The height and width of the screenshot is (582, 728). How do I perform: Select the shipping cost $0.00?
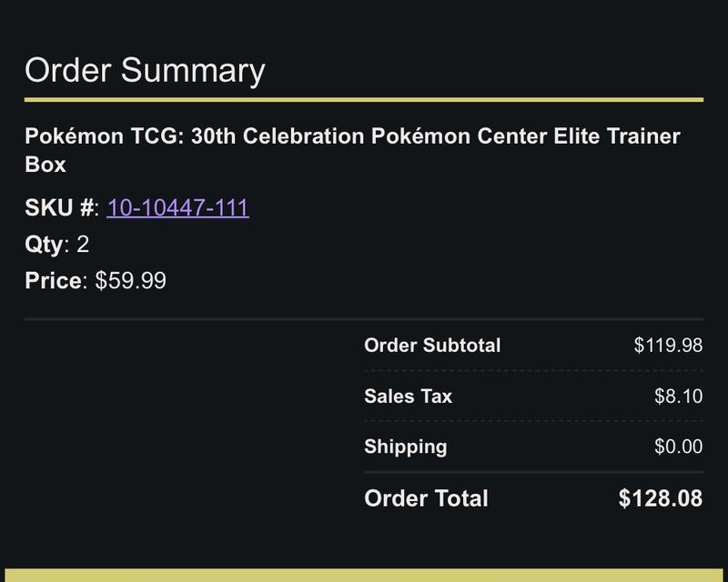(678, 447)
